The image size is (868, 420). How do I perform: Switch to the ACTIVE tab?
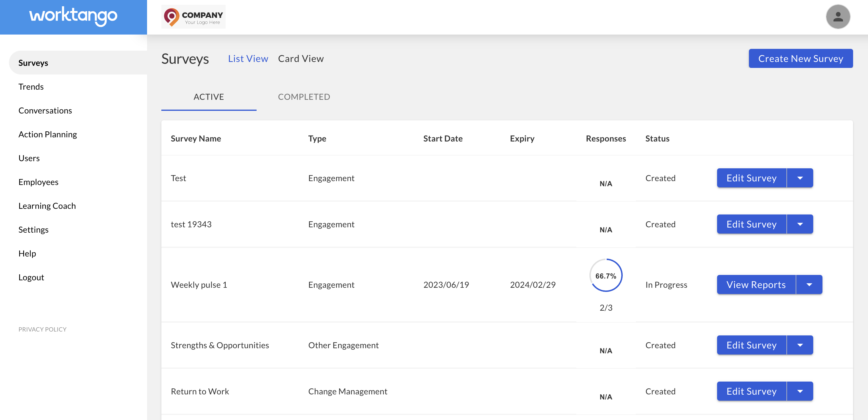[209, 97]
